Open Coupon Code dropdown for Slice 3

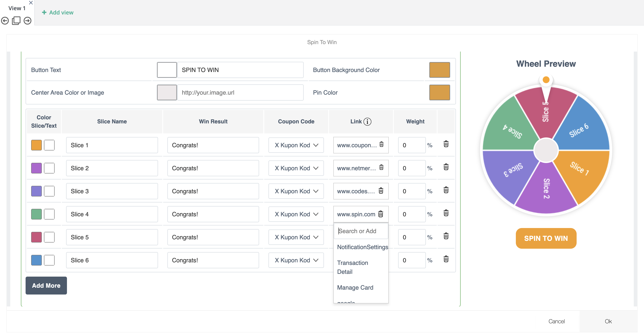[296, 191]
